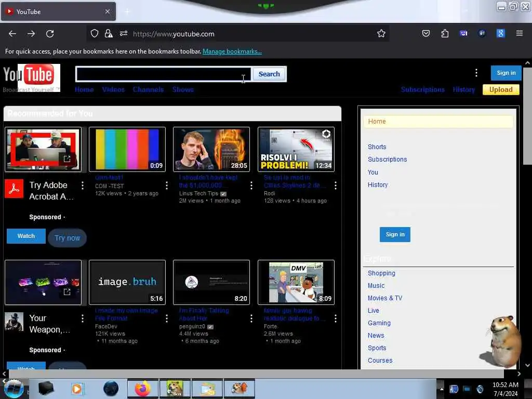Open the RISOLVI I PROBLEMI thumbnail
Screen dimensions: 532x399
296,149
